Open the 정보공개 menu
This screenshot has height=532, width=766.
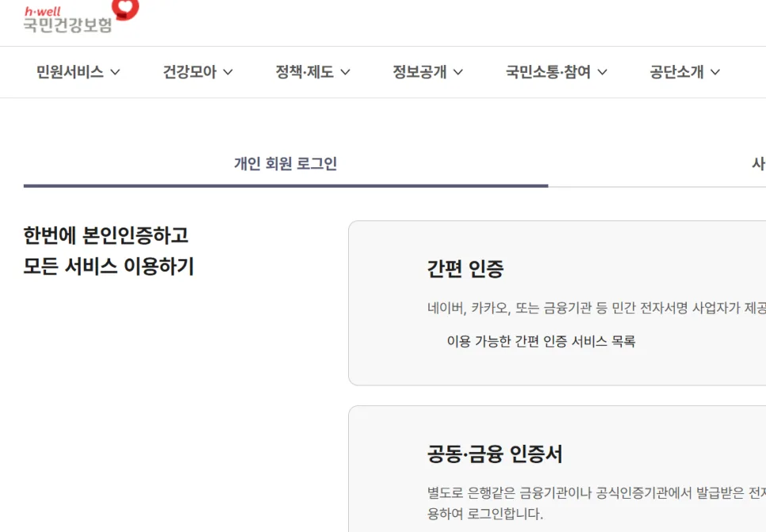click(419, 72)
